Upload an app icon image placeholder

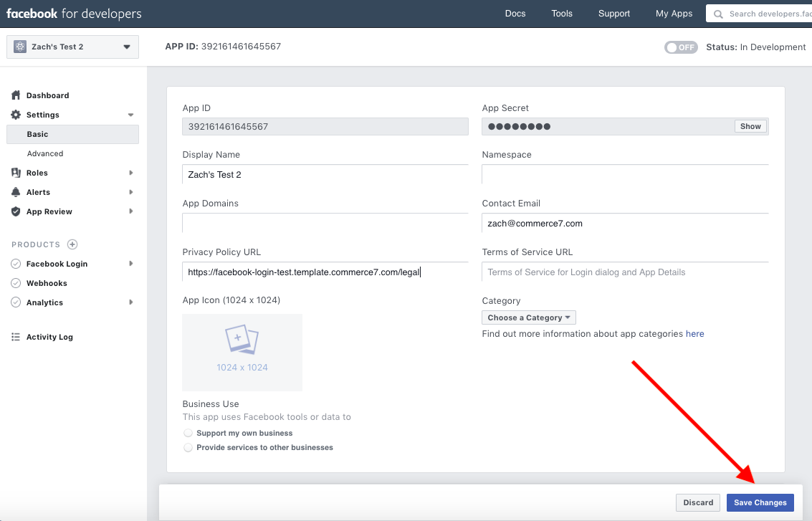tap(242, 352)
